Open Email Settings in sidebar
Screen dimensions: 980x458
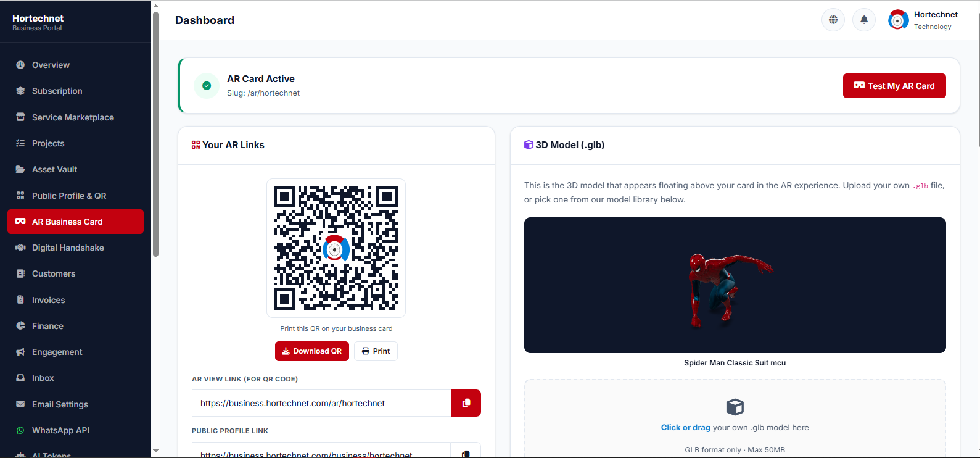(75, 404)
